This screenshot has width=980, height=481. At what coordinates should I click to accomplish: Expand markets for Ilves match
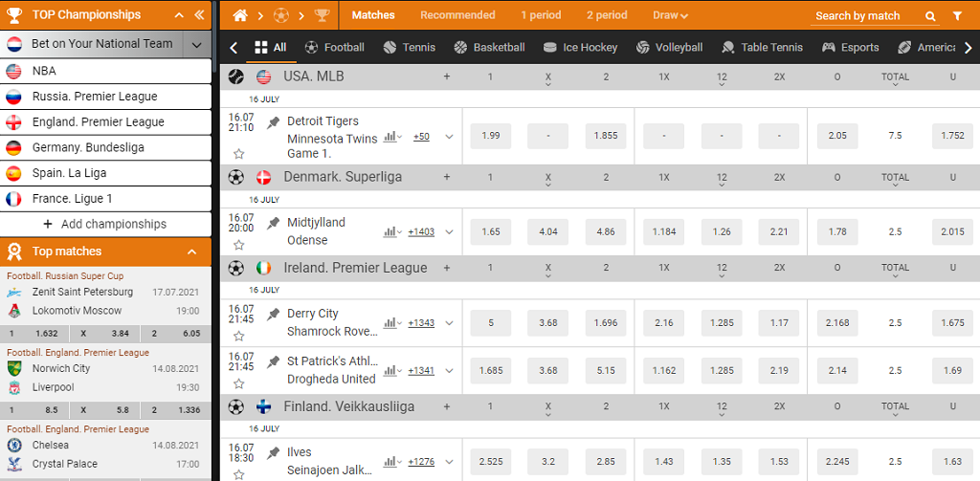tap(449, 462)
